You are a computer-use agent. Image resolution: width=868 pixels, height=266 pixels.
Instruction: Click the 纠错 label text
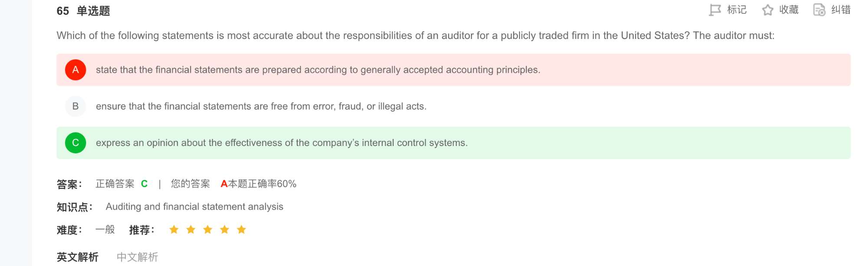[841, 10]
